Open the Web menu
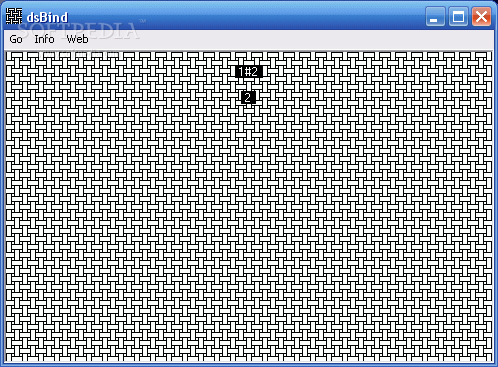This screenshot has height=367, width=498. tap(77, 39)
